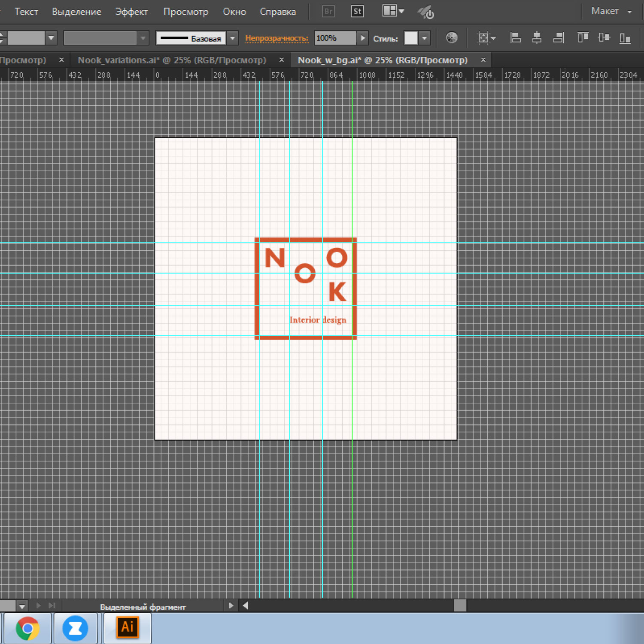Viewport: 644px width, 644px height.
Task: Launch Adobe Bridge with Br icon
Action: (328, 12)
